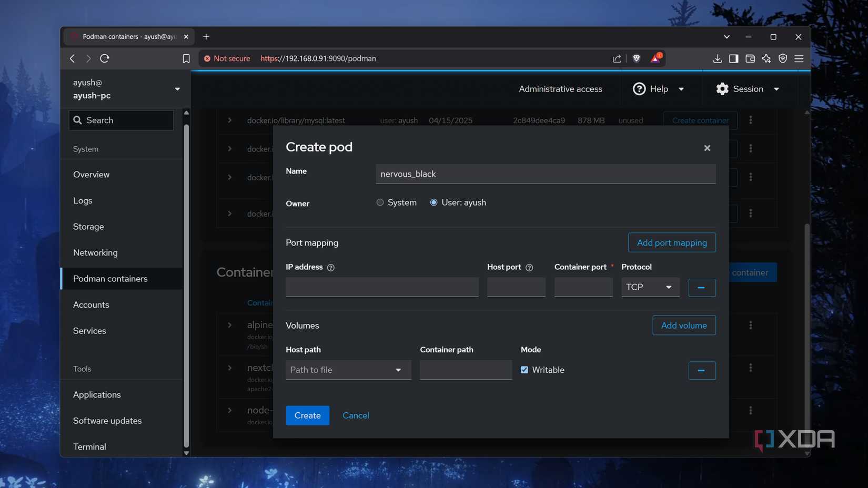
Task: Click the search magnifier icon in the sidebar
Action: point(78,120)
